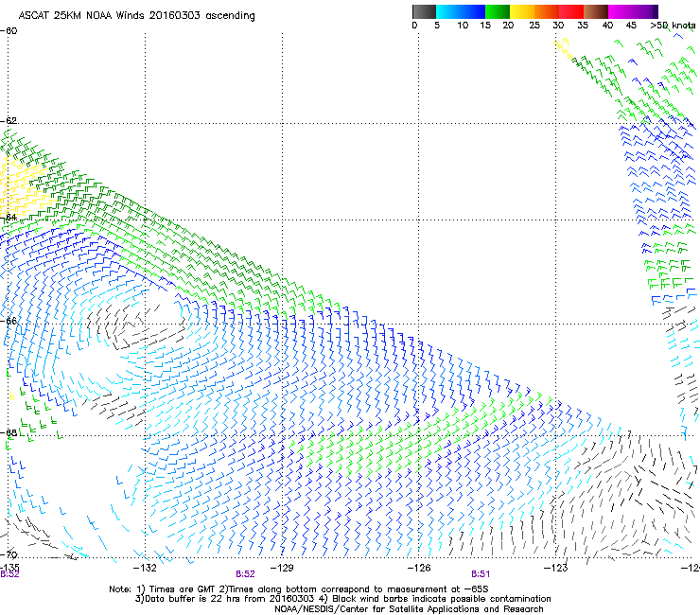Click the '15' legend scale label

[x=485, y=26]
